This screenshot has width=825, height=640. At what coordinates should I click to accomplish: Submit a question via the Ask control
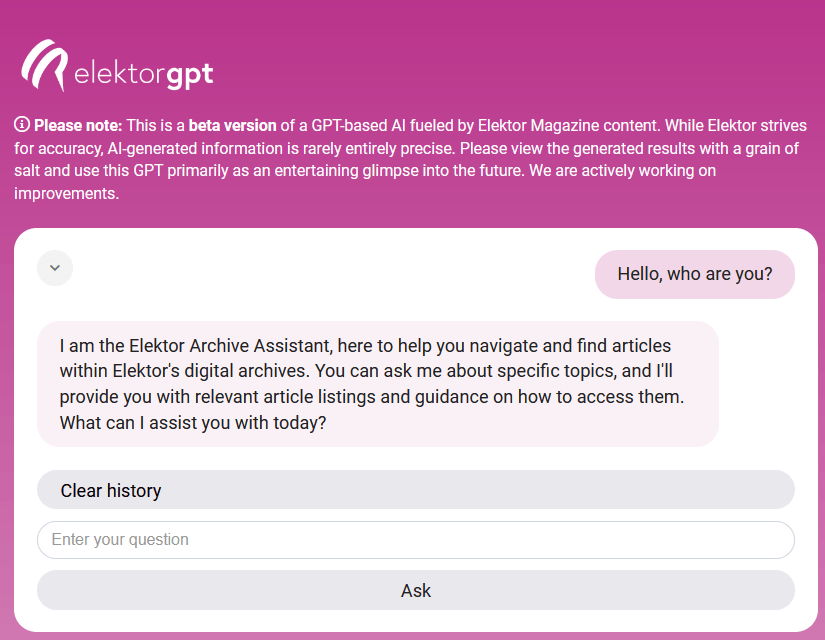coord(415,590)
